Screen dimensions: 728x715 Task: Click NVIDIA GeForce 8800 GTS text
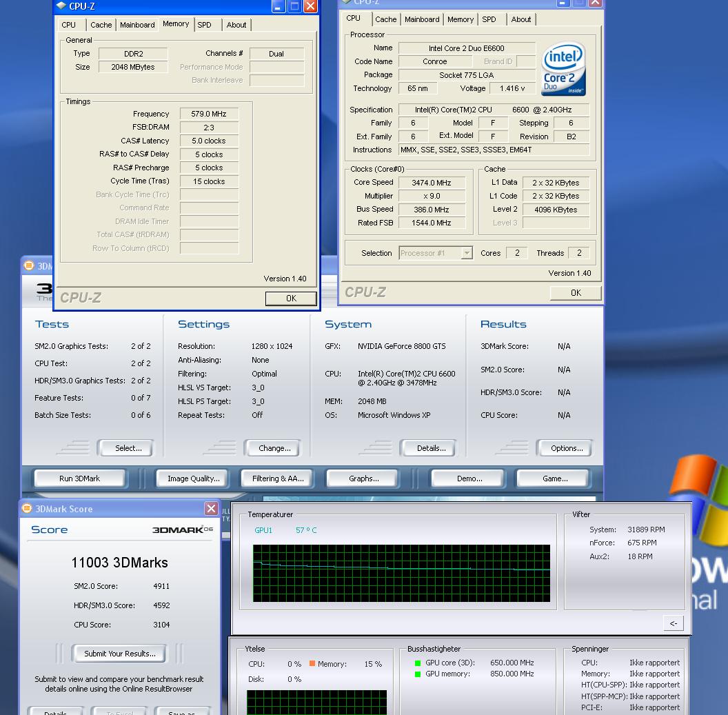pyautogui.click(x=402, y=346)
